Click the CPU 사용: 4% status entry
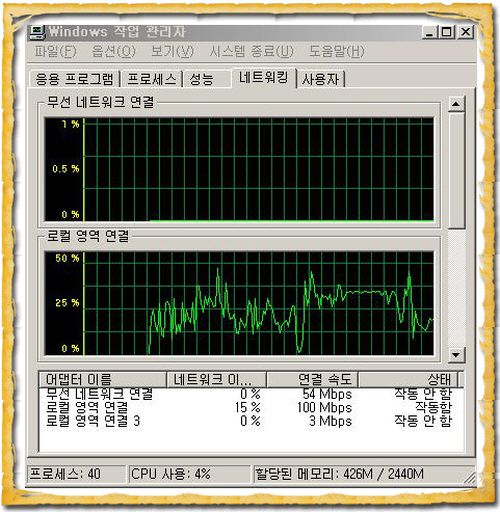 [x=189, y=474]
